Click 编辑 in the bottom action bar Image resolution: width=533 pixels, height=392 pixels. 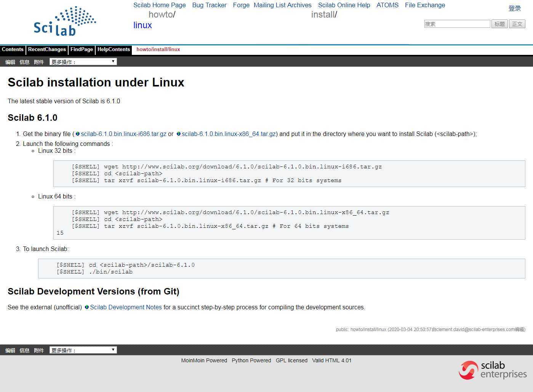[10, 350]
